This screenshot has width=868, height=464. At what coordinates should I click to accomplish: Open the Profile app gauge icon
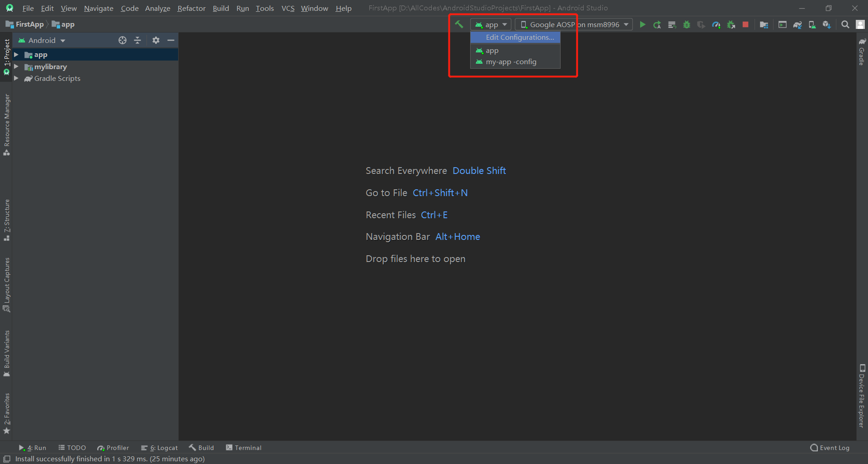[716, 24]
